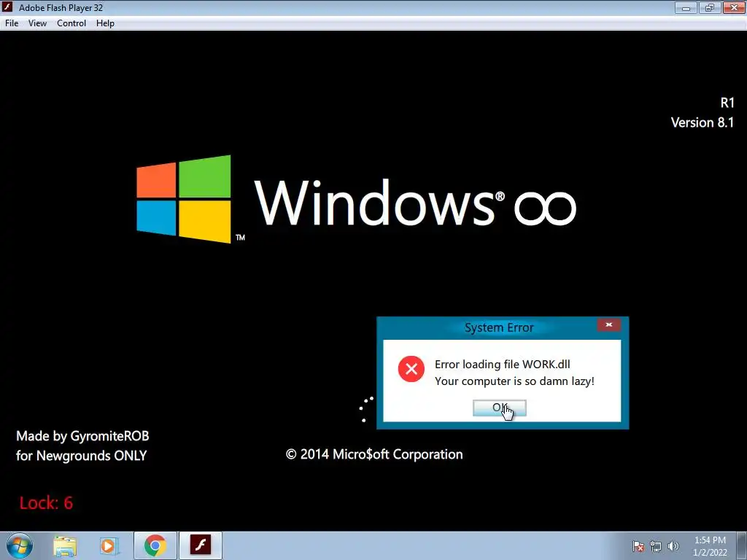Click the network tray icon

tap(656, 546)
